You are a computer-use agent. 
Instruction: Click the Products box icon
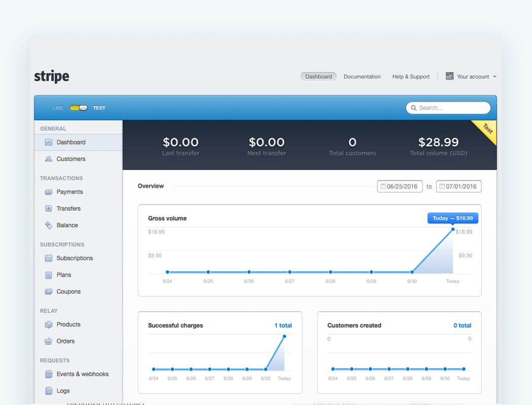tap(49, 325)
